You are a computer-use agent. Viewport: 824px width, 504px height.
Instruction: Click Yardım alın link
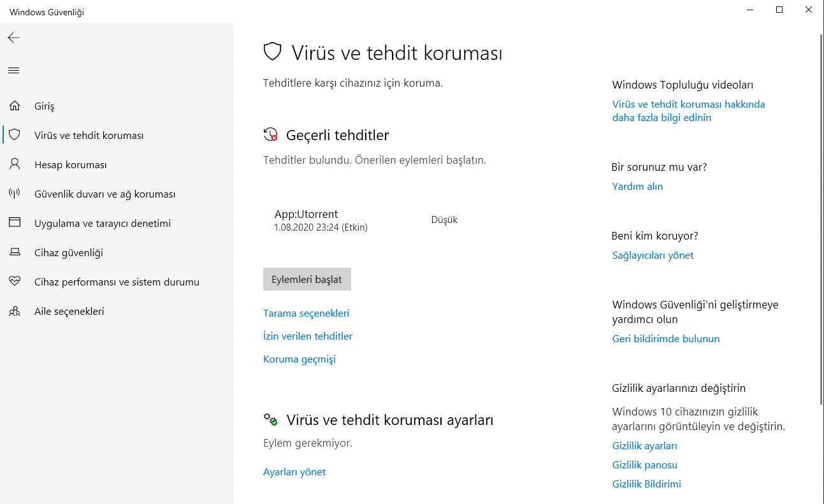coord(637,187)
